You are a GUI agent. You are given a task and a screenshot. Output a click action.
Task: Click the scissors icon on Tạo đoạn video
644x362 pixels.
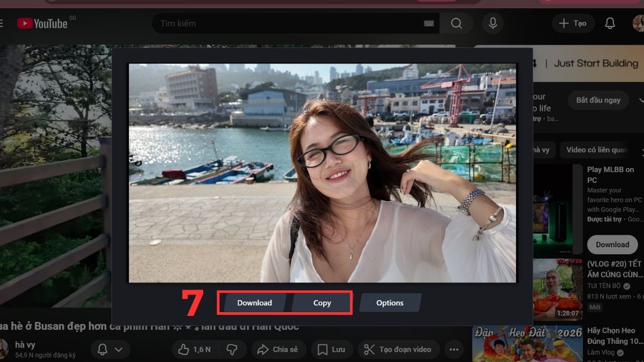(370, 349)
